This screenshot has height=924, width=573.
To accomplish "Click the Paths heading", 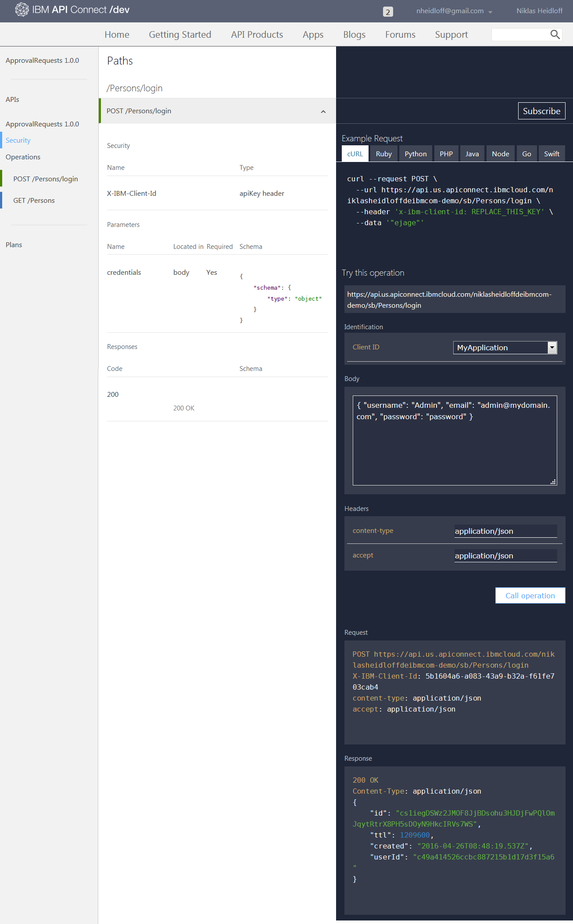I will point(120,61).
